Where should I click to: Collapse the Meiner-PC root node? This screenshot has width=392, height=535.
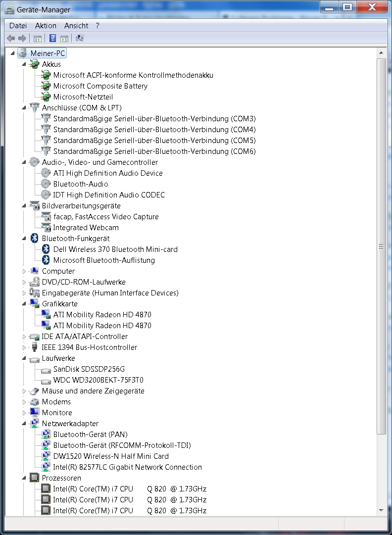point(13,53)
